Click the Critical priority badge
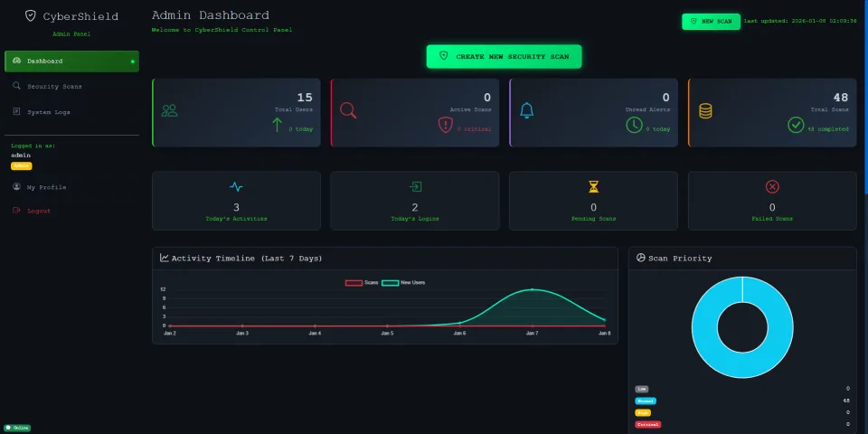The image size is (868, 434). (x=647, y=425)
